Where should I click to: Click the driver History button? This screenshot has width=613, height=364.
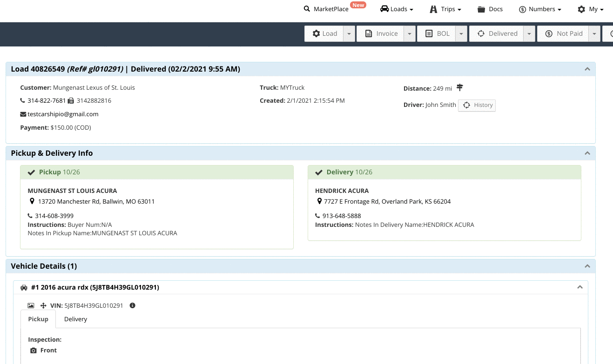click(x=477, y=105)
